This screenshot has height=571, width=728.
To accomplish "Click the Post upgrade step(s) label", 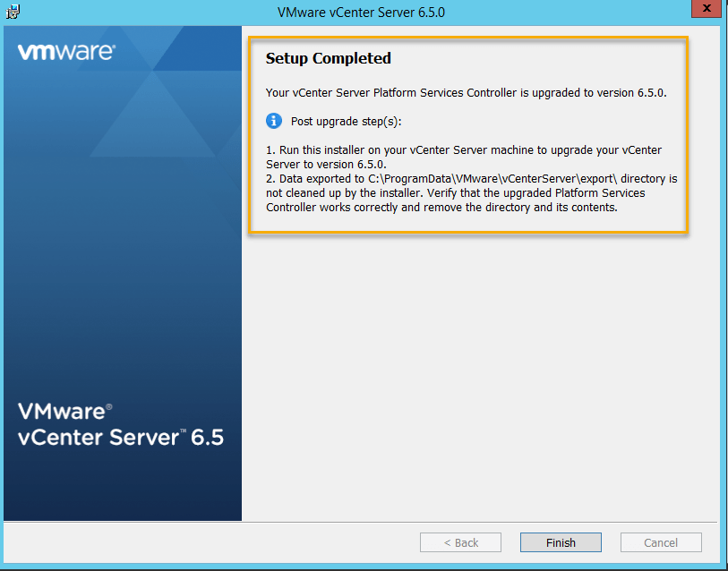I will click(x=347, y=122).
